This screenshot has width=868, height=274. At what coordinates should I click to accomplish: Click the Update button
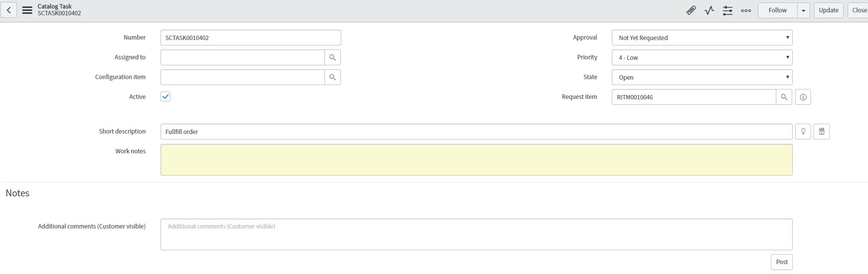coord(828,10)
